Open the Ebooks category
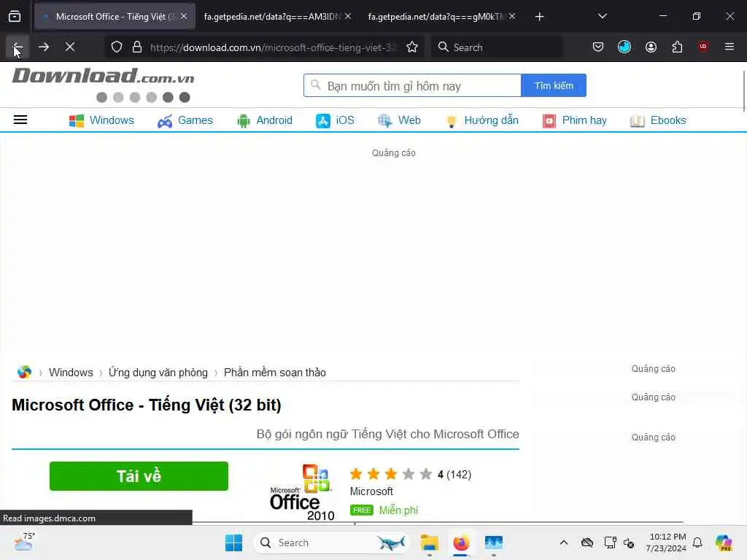 (x=658, y=120)
